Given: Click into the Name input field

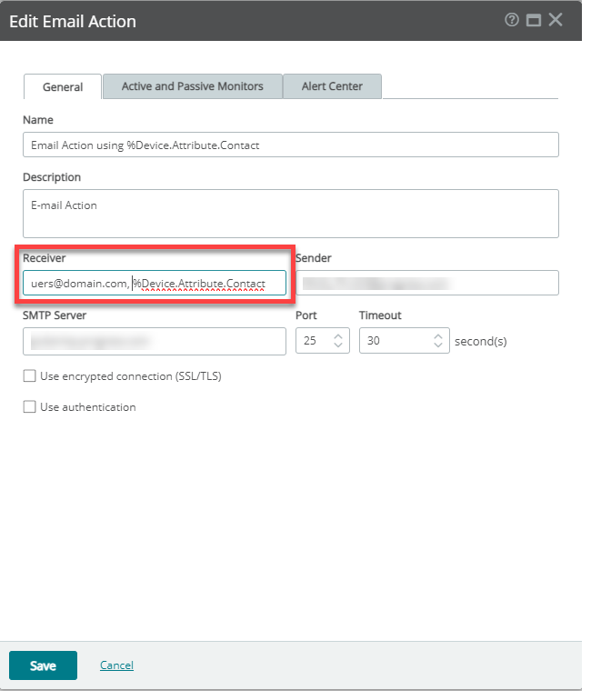Looking at the screenshot, I should [291, 145].
